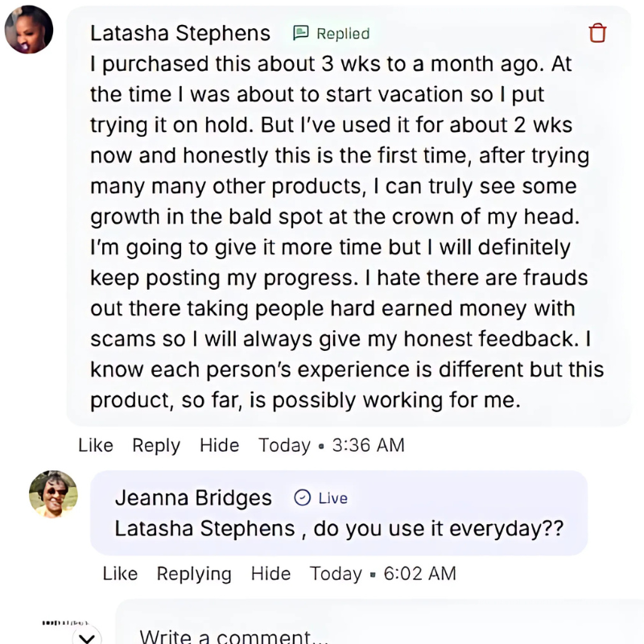Delete Latasha Stephens' comment with trash icon
The width and height of the screenshot is (644, 644).
coord(597,33)
